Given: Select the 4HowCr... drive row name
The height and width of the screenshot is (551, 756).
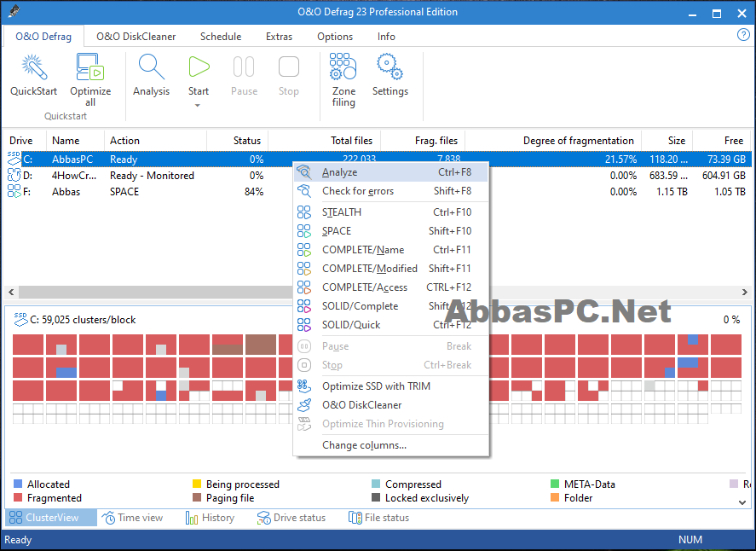Looking at the screenshot, I should point(74,175).
